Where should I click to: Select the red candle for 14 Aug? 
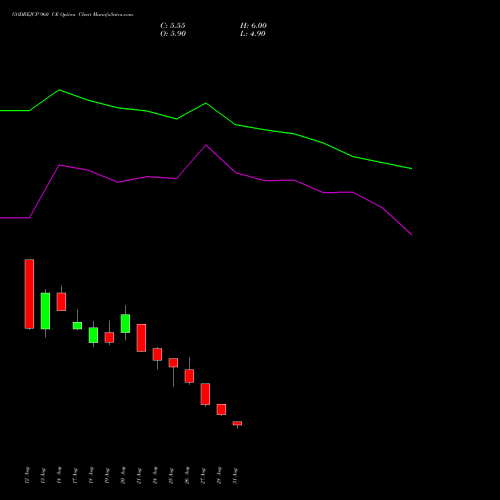(x=61, y=302)
